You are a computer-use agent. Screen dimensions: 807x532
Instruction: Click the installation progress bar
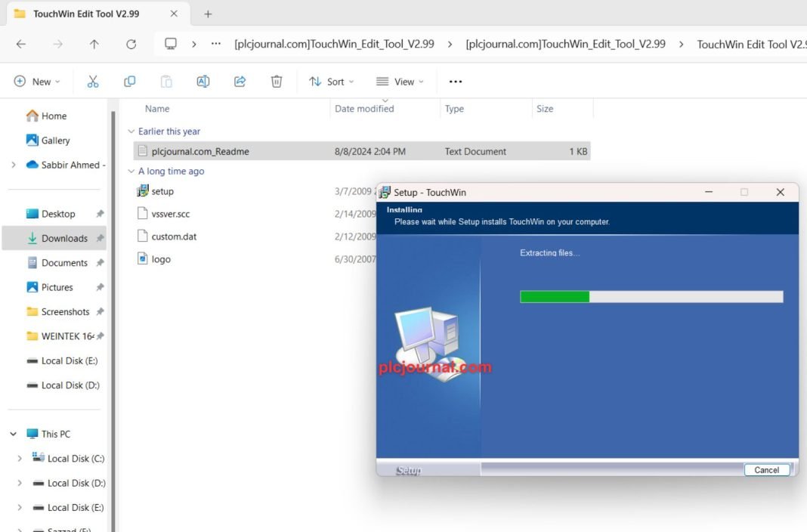tap(651, 296)
